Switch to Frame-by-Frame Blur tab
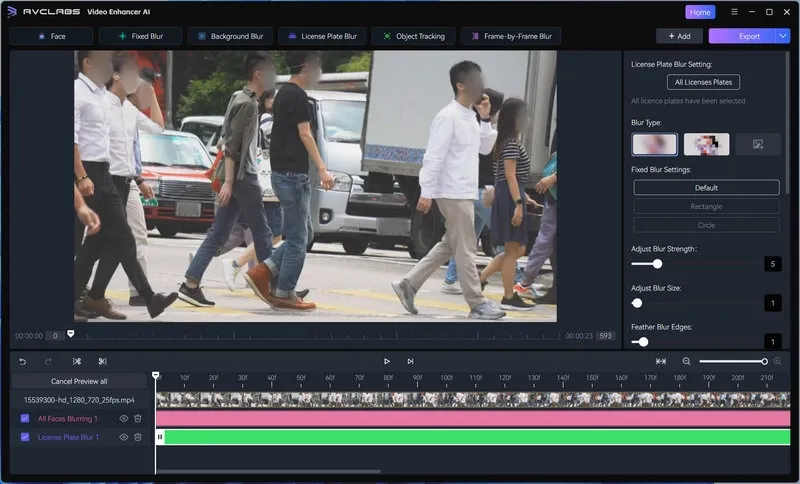The height and width of the screenshot is (484, 800). click(511, 36)
